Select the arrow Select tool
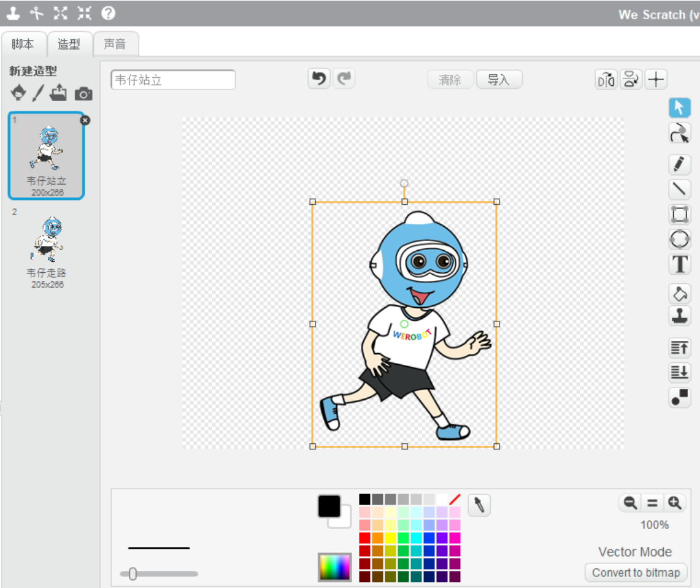This screenshot has height=588, width=700. [680, 107]
